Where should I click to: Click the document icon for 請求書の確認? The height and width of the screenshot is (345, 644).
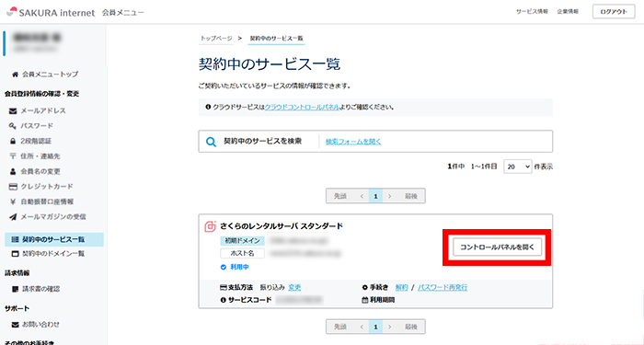(x=16, y=289)
